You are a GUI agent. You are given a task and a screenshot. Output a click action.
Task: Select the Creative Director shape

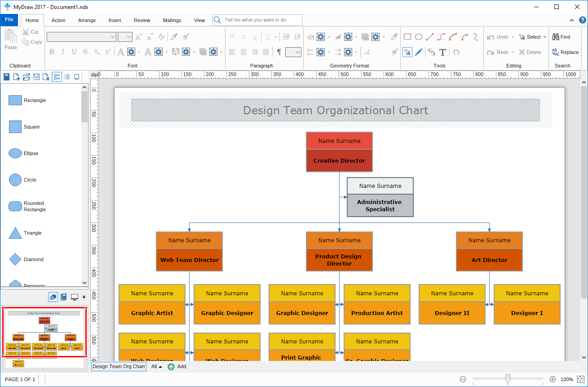(339, 152)
